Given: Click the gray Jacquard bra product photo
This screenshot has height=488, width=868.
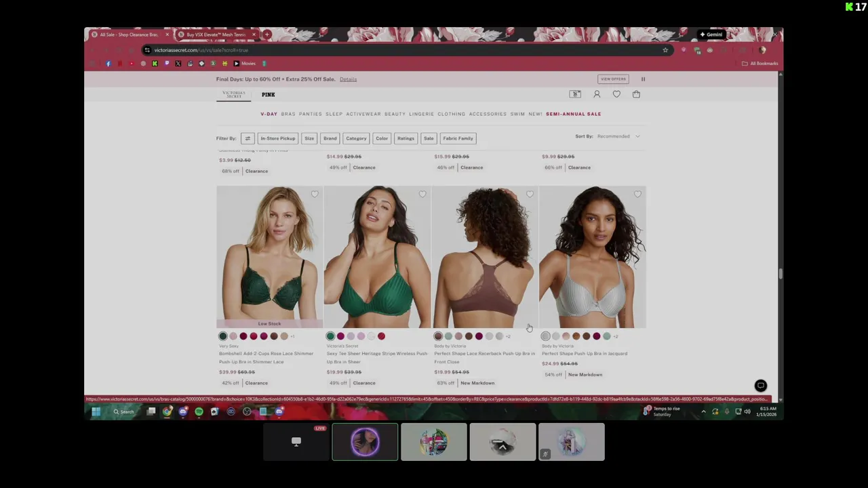Looking at the screenshot, I should coord(592,257).
